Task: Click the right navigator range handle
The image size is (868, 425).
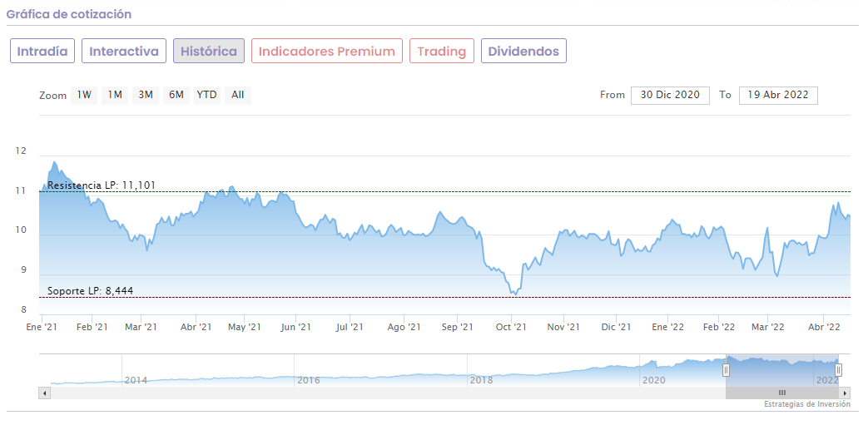Action: (838, 370)
